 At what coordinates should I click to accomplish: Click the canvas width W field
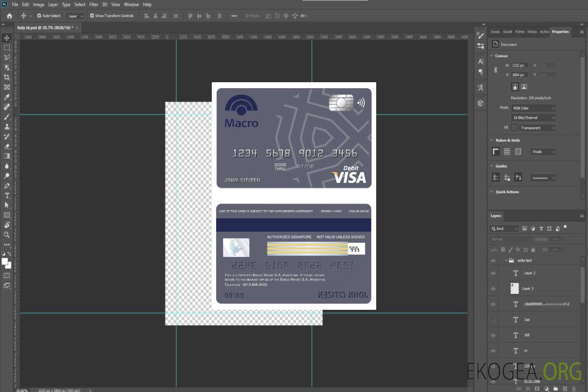519,65
